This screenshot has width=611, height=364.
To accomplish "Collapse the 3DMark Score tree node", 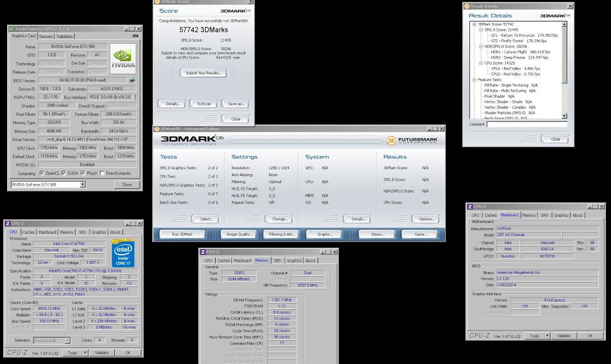I will click(x=475, y=25).
